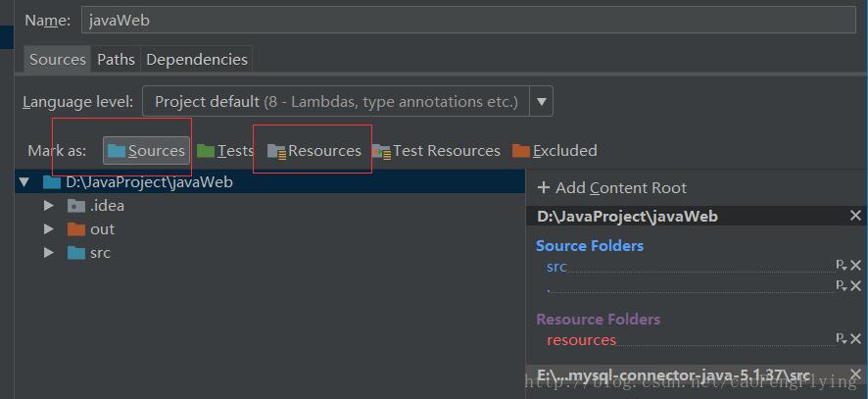Unmark resources folder with X
Screen dimensions: 868x399
tap(856, 339)
